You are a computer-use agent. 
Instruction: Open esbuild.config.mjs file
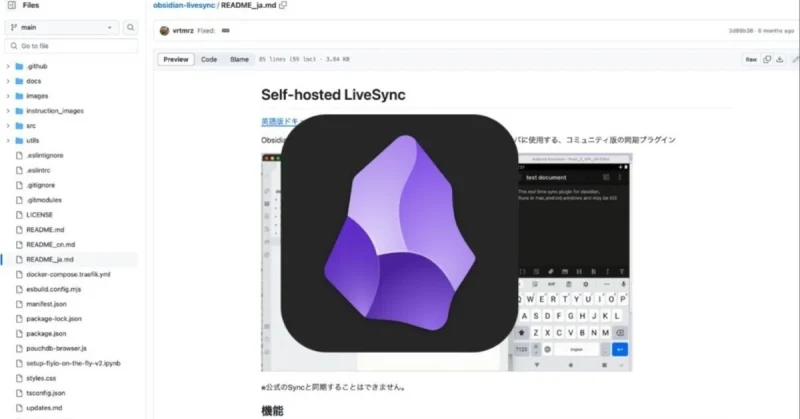point(54,289)
